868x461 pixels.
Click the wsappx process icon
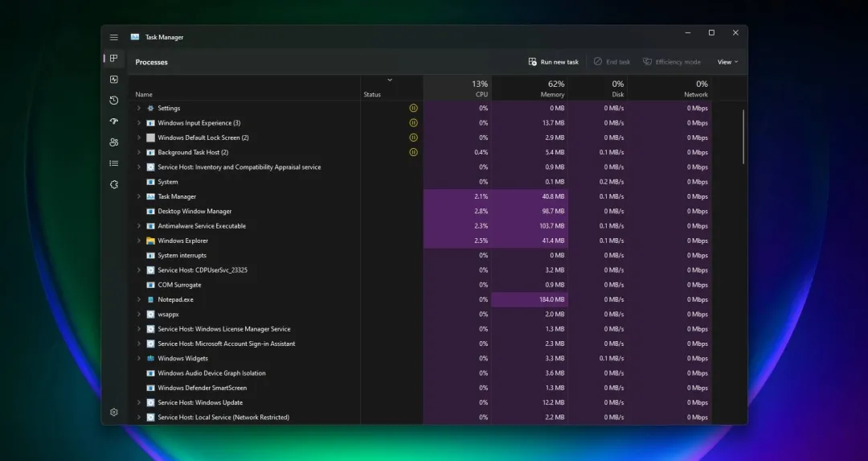click(150, 314)
